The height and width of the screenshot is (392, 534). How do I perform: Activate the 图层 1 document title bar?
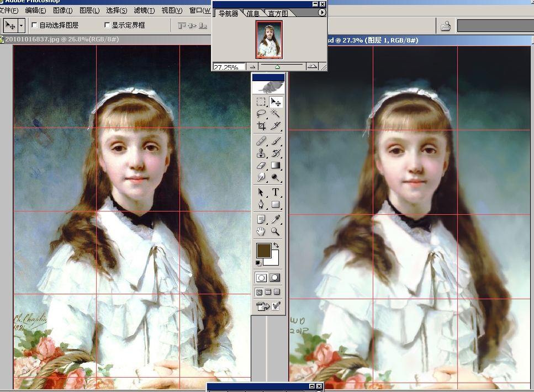430,40
